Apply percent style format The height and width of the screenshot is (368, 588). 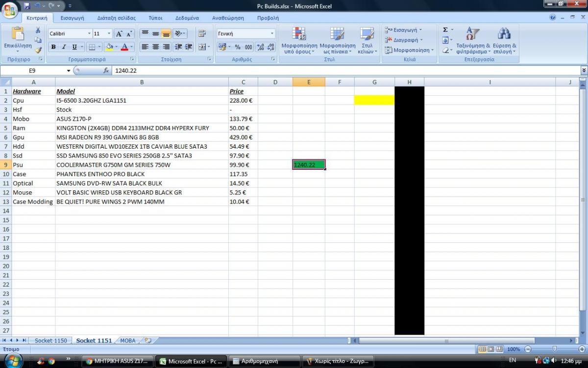238,47
